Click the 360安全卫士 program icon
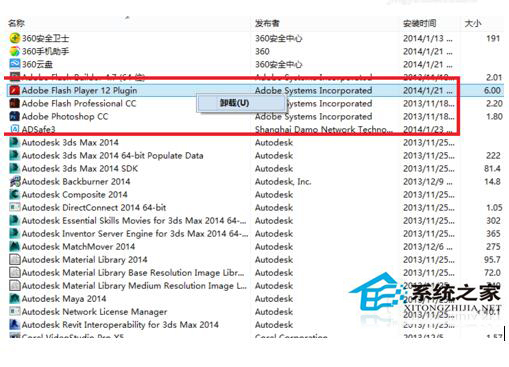509x367 pixels. pyautogui.click(x=15, y=38)
